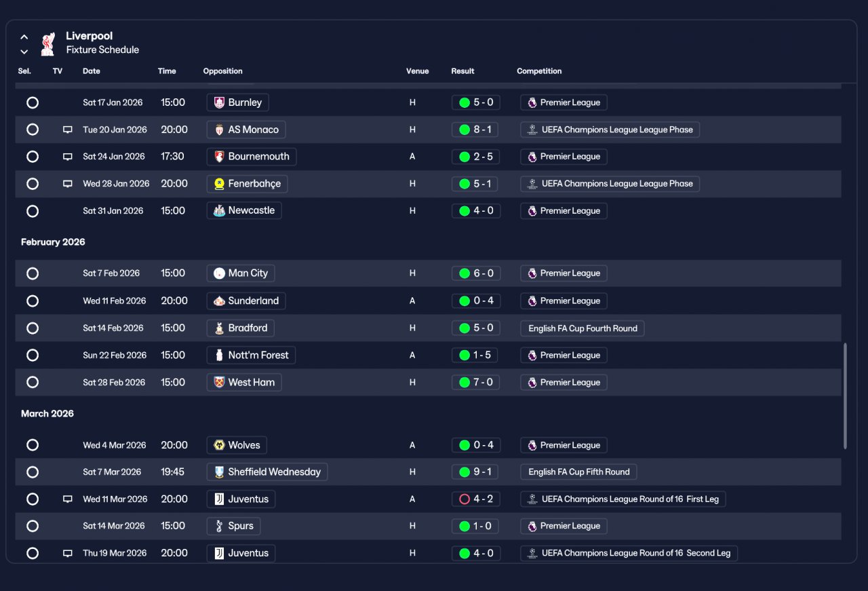This screenshot has height=591, width=868.
Task: Click the Bradford club badge
Action: 219,328
